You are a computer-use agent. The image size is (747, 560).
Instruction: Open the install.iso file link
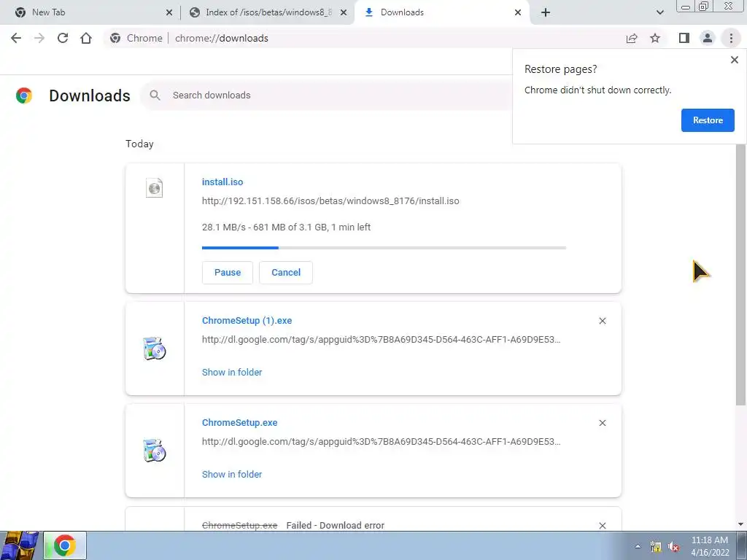point(222,182)
